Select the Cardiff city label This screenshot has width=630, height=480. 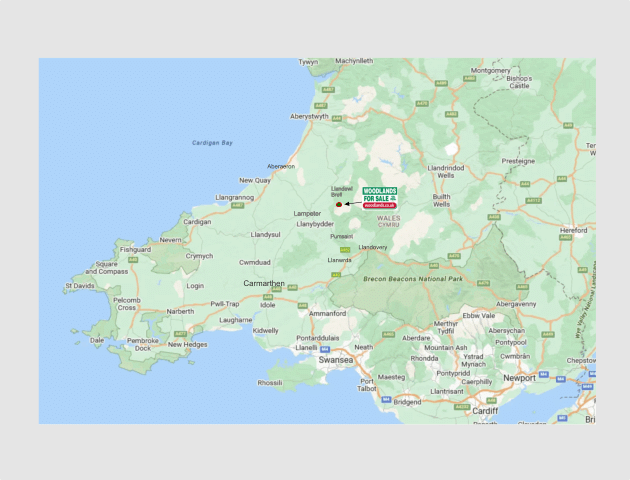pyautogui.click(x=485, y=411)
